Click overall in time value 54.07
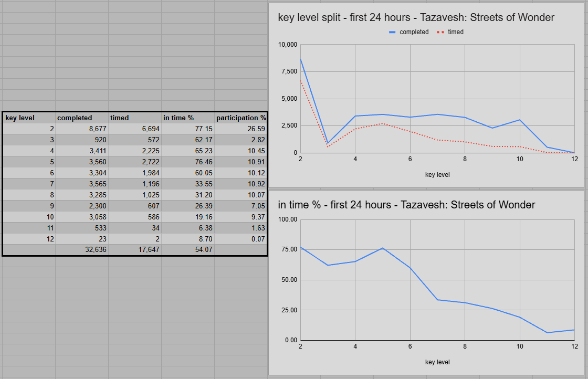This screenshot has height=379, width=588. (188, 250)
